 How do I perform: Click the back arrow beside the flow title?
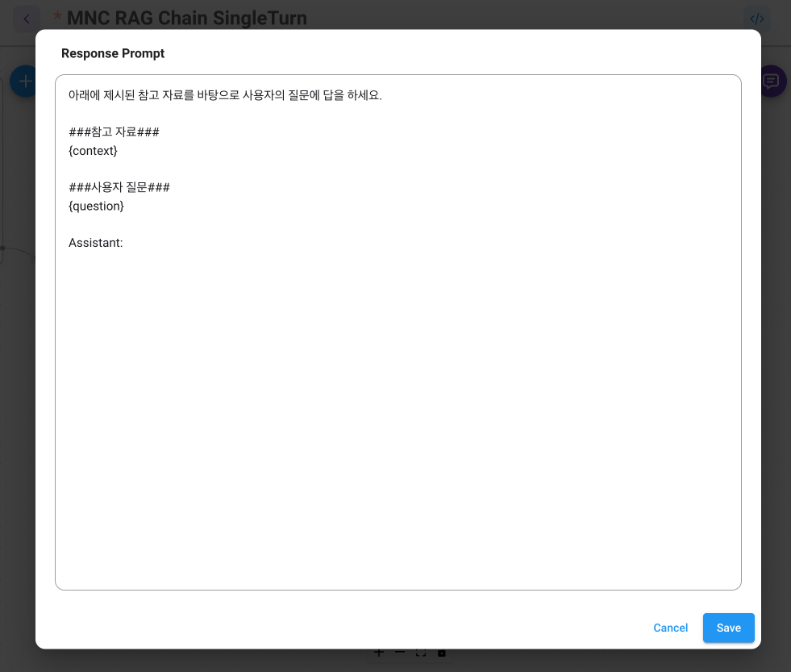(x=27, y=19)
